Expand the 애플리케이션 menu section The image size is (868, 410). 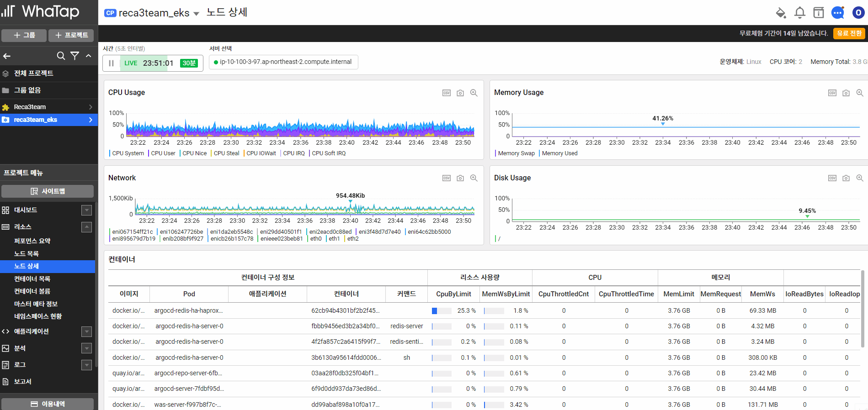(x=86, y=331)
